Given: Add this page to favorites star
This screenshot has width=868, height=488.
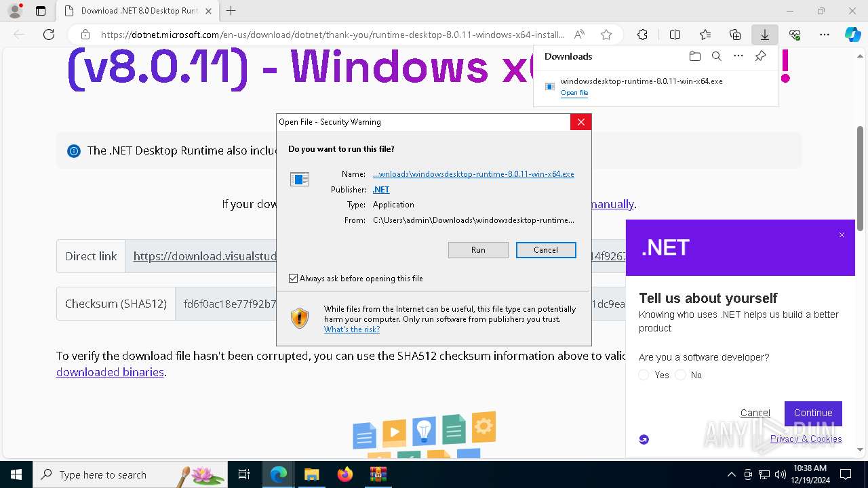Looking at the screenshot, I should 606,35.
